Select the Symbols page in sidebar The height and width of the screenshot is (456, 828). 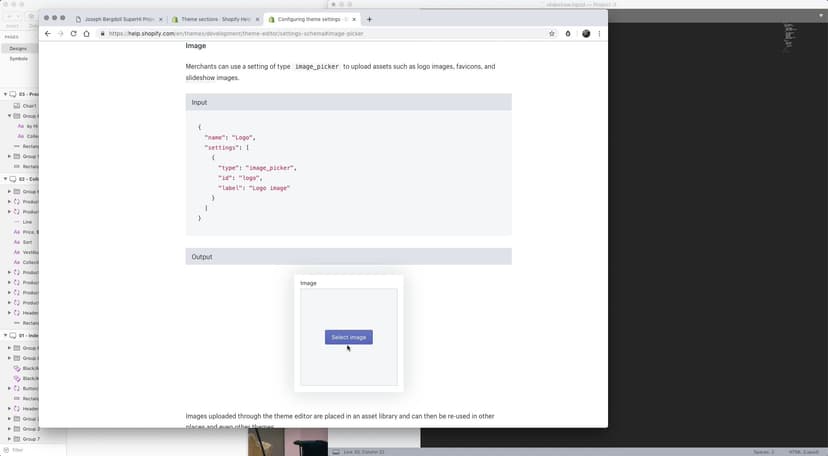(19, 58)
